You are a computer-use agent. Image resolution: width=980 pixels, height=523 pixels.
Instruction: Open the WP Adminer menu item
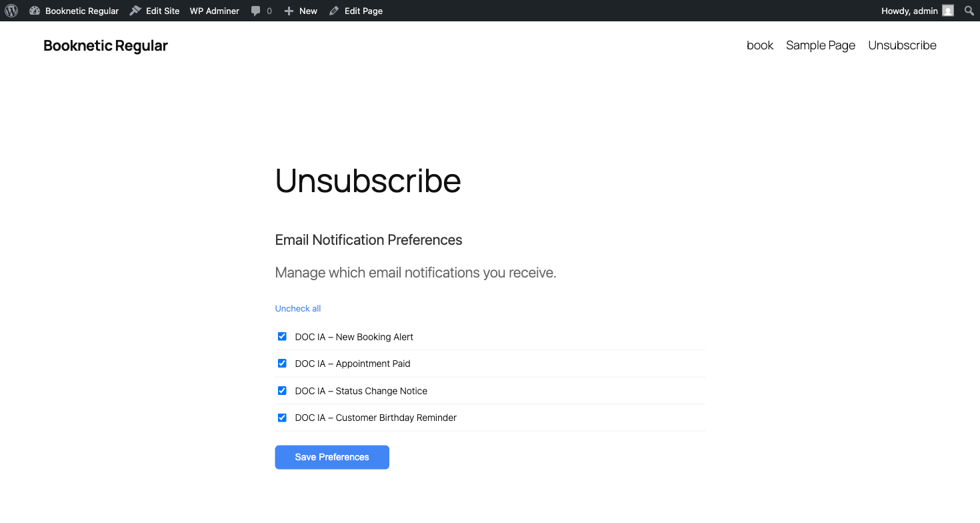(x=214, y=11)
